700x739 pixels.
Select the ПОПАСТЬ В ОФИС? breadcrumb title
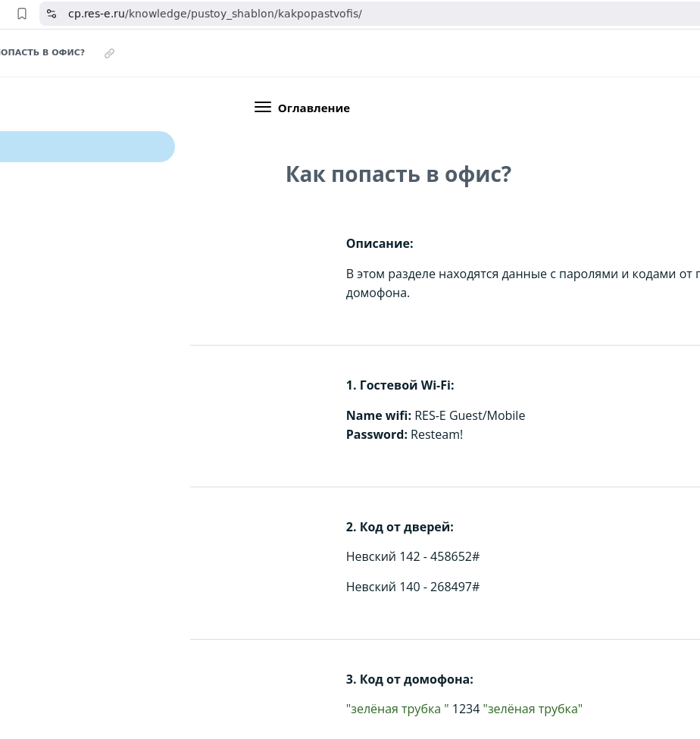(x=42, y=53)
